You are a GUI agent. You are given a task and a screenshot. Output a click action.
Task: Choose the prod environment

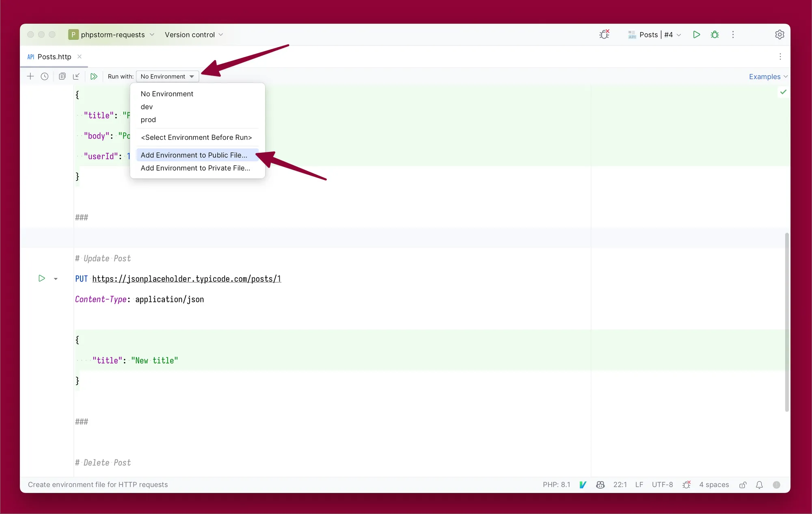pos(198,120)
